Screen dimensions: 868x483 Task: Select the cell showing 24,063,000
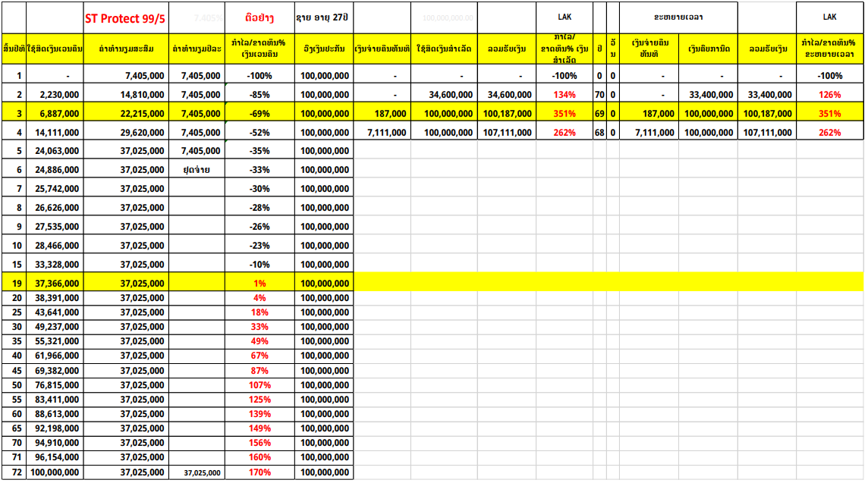click(55, 150)
